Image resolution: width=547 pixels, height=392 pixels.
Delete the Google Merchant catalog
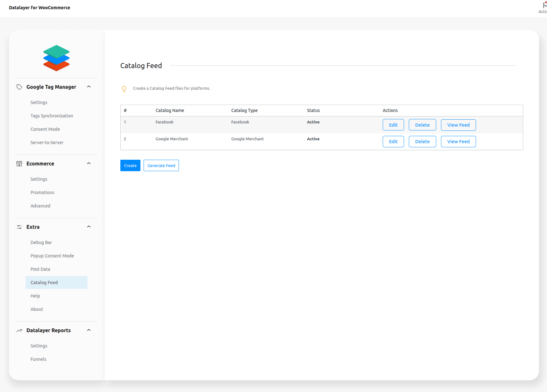[x=422, y=142]
